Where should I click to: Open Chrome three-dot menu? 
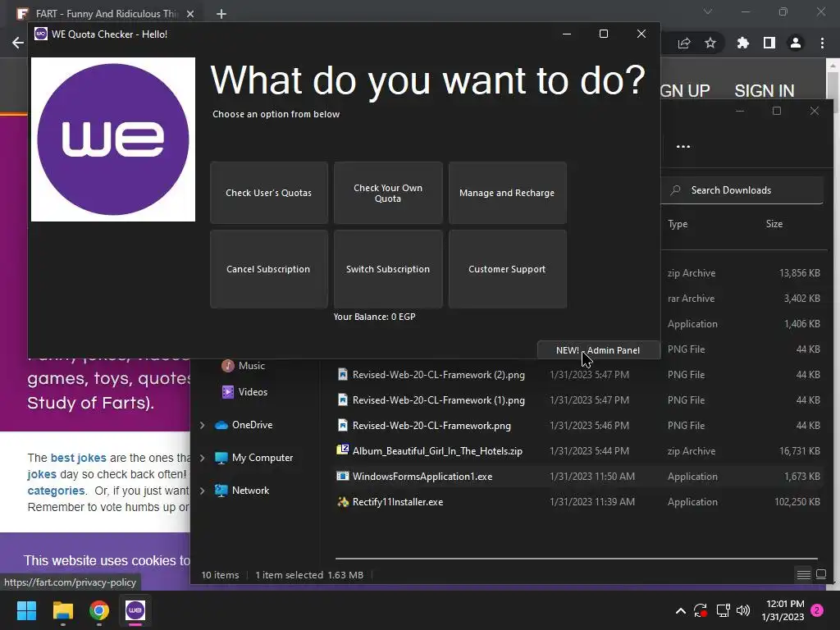click(x=822, y=43)
